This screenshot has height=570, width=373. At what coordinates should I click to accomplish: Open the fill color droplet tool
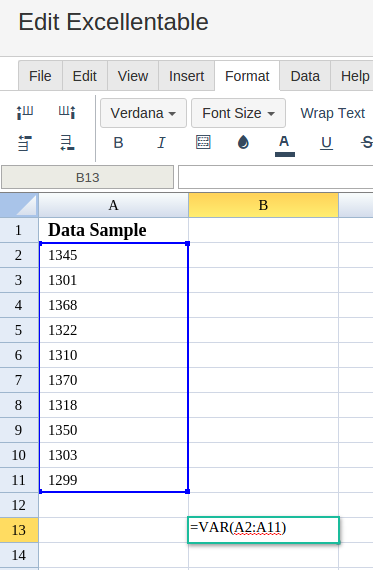pos(243,142)
